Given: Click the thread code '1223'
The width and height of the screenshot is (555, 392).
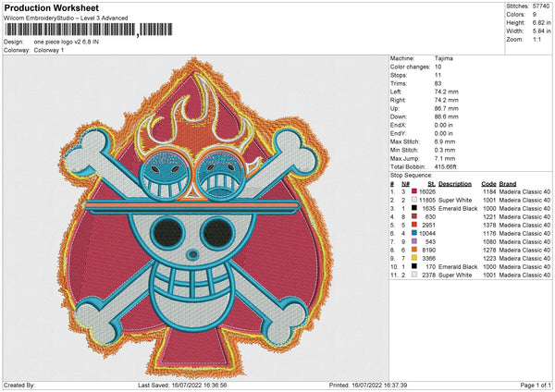Looking at the screenshot, I should point(490,258).
